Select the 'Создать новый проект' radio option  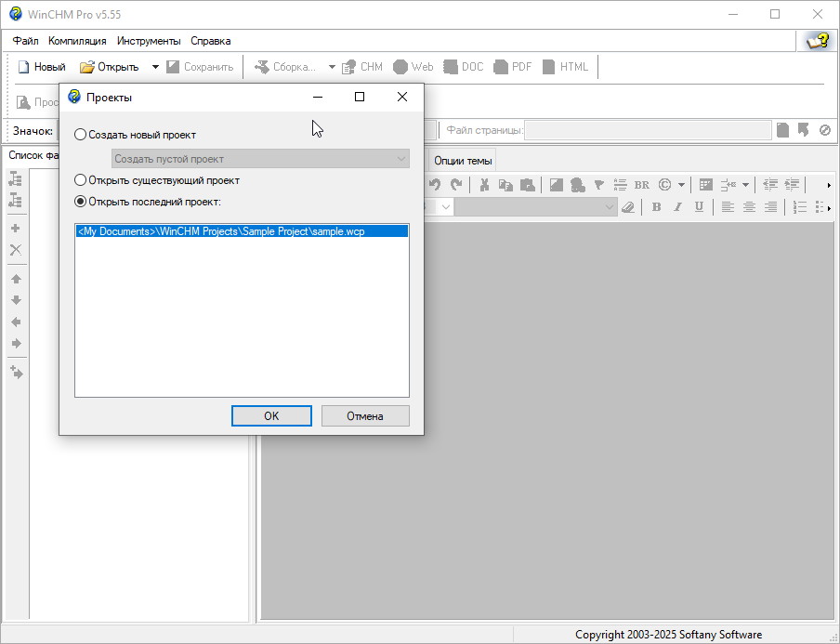coord(135,135)
